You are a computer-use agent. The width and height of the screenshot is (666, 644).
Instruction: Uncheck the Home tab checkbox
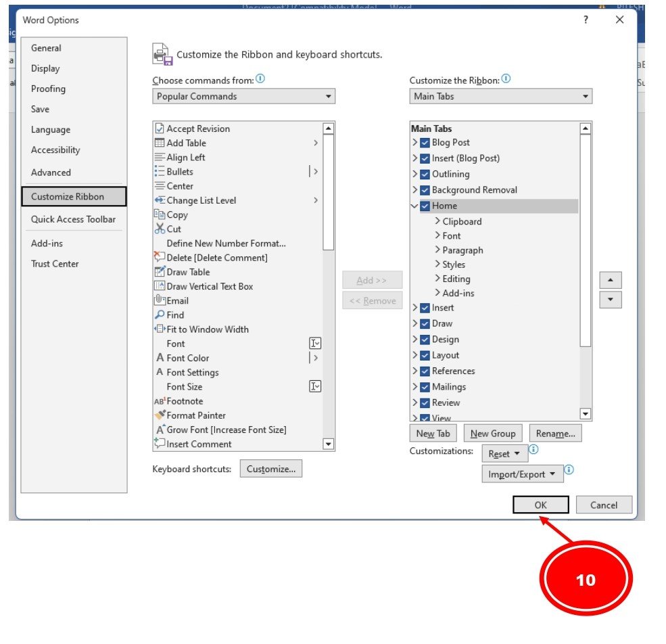tap(425, 206)
